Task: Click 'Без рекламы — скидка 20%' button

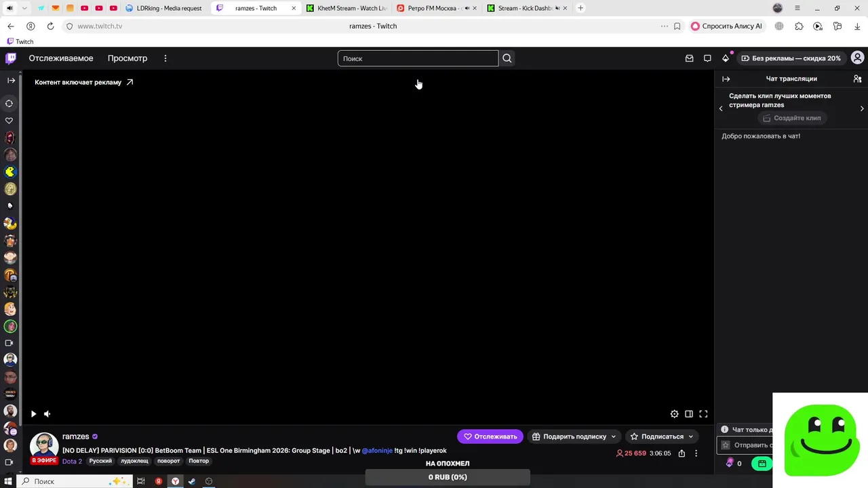Action: [791, 58]
